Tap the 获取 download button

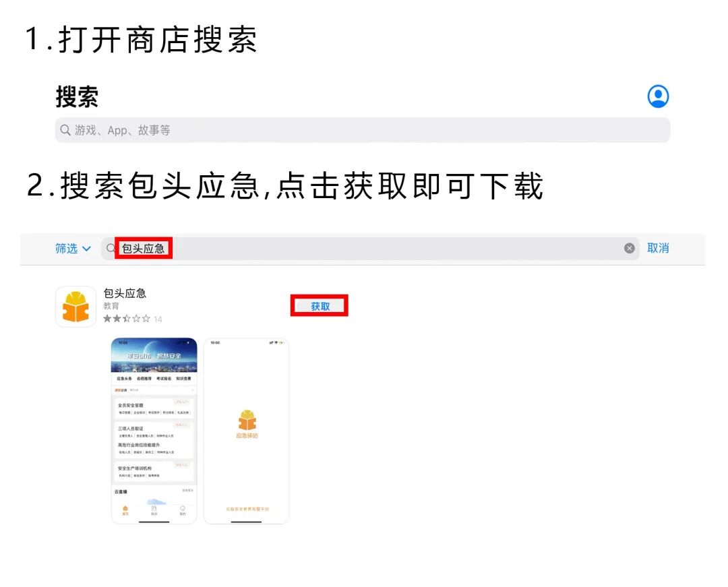coord(320,306)
